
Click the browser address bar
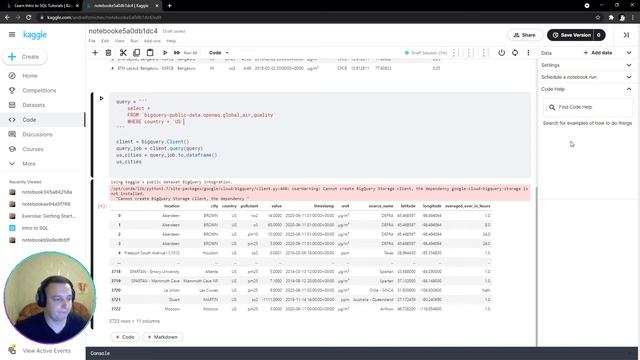[x=314, y=17]
